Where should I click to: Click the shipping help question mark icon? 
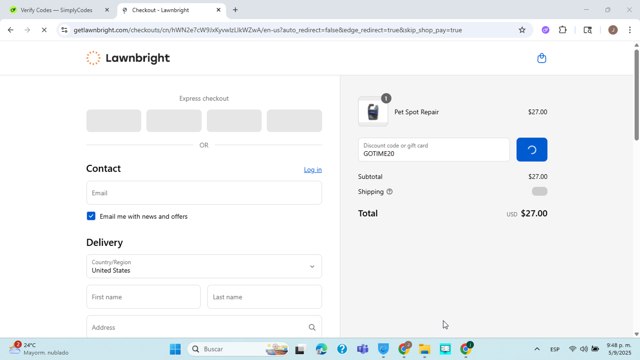coord(389,191)
